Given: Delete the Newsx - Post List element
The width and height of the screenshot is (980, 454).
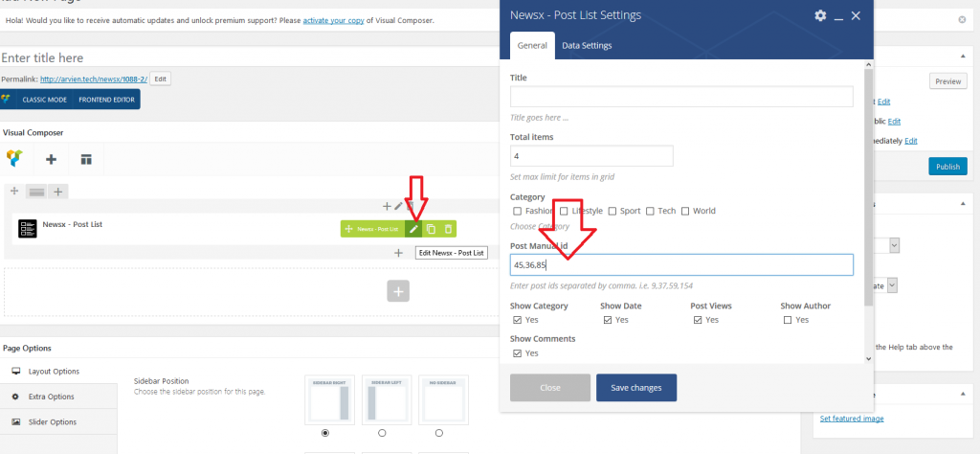Looking at the screenshot, I should point(447,229).
